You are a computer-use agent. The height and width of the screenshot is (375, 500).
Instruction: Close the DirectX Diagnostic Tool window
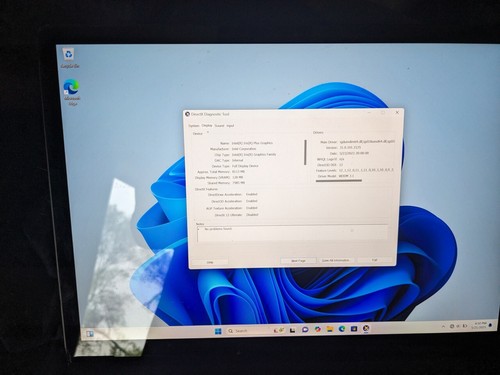coord(397,113)
